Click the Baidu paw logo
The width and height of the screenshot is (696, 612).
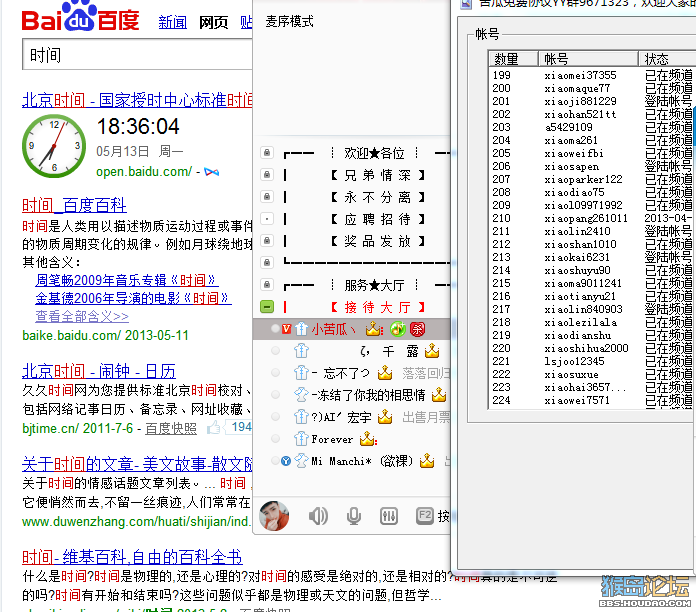click(80, 16)
